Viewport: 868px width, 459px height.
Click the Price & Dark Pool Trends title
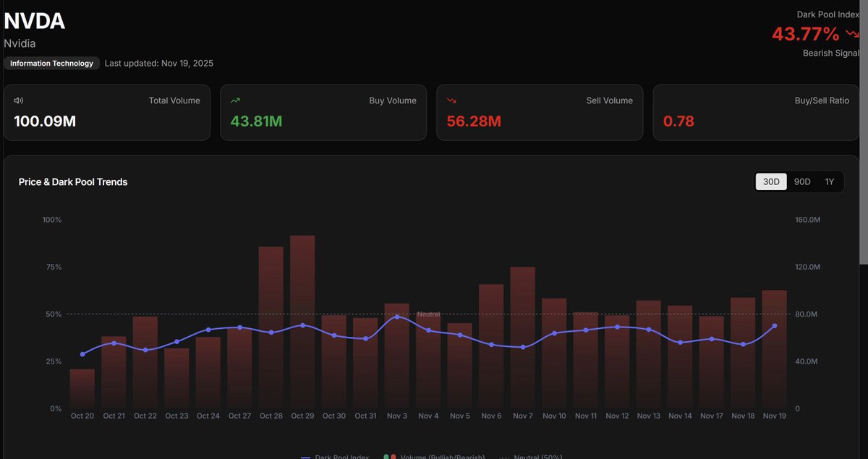pos(73,182)
